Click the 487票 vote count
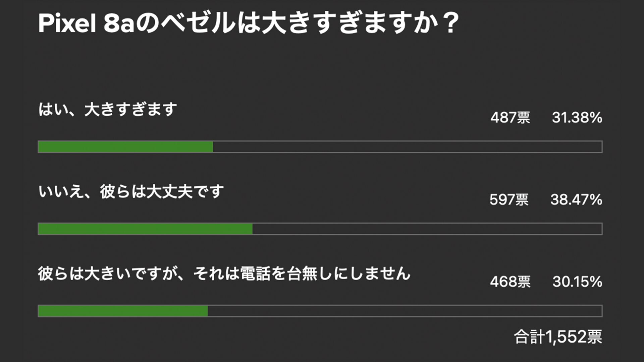 [510, 118]
